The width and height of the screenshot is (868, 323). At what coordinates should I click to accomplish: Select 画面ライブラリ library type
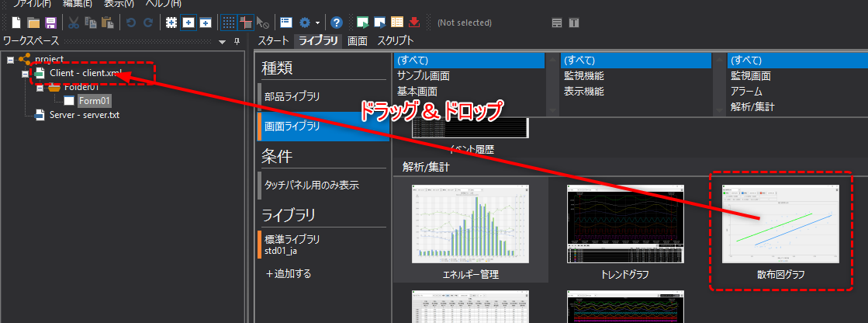click(323, 127)
